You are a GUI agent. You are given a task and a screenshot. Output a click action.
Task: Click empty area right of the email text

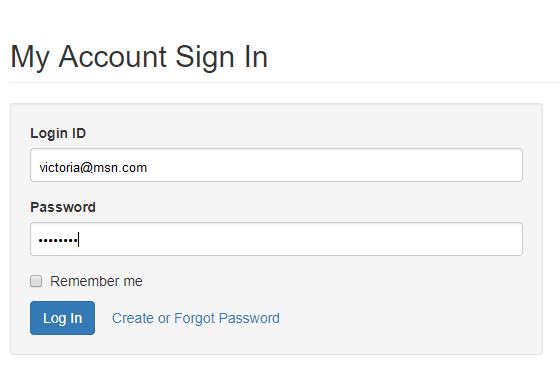point(332,165)
